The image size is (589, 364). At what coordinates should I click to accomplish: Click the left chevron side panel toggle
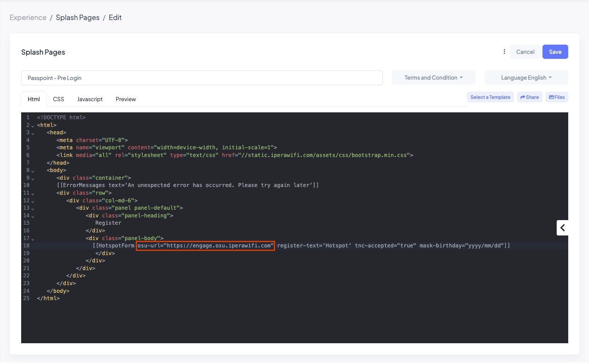pyautogui.click(x=562, y=228)
